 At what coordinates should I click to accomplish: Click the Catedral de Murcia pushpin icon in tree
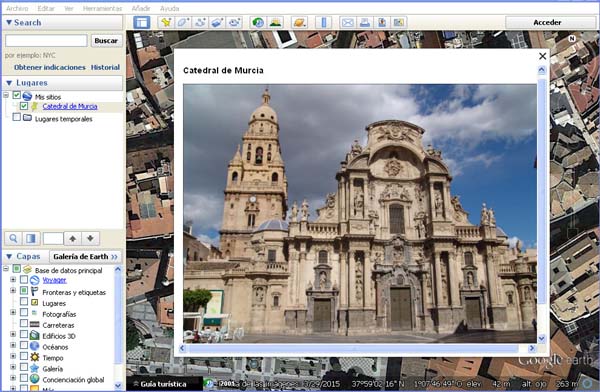click(35, 106)
